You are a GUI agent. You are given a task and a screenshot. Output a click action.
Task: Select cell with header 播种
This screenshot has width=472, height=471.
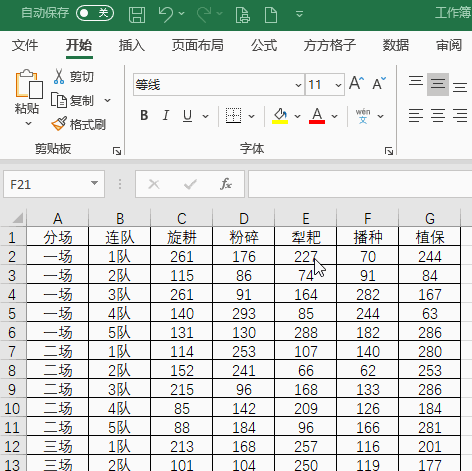pyautogui.click(x=368, y=237)
